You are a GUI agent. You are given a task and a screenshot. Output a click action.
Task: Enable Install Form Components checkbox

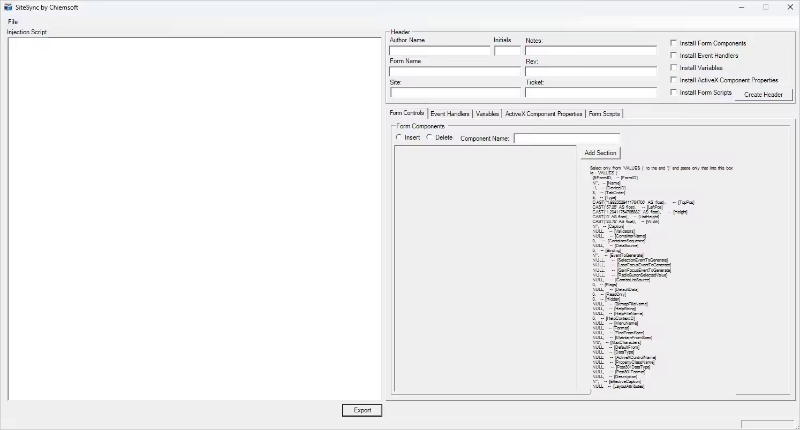click(674, 43)
